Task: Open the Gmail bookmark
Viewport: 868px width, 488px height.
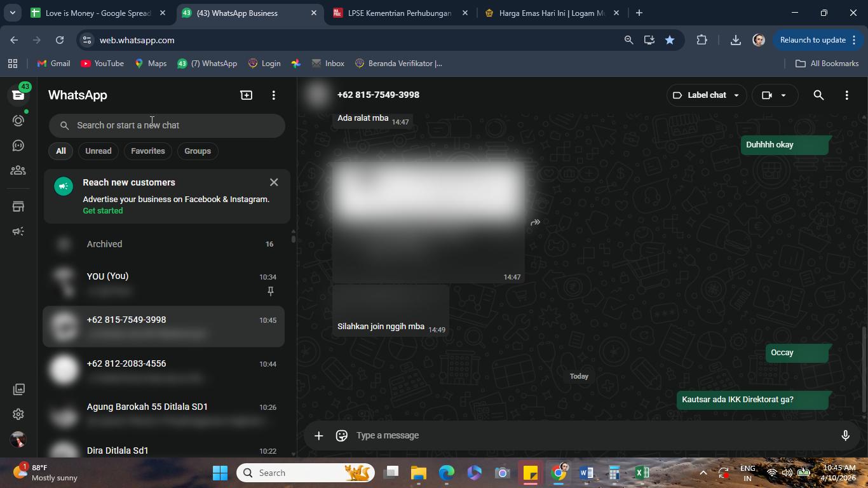Action: pos(54,64)
